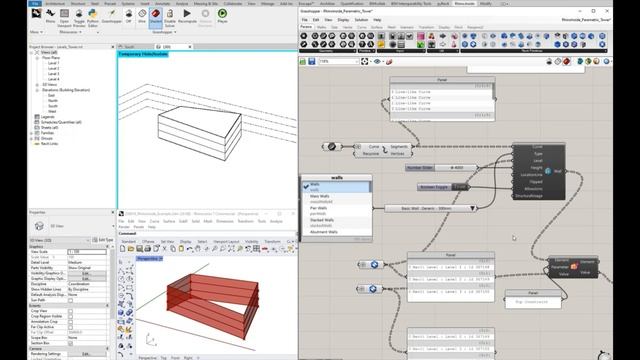The image size is (640, 360).
Task: Open Grasshopper Display menu
Action: click(343, 20)
